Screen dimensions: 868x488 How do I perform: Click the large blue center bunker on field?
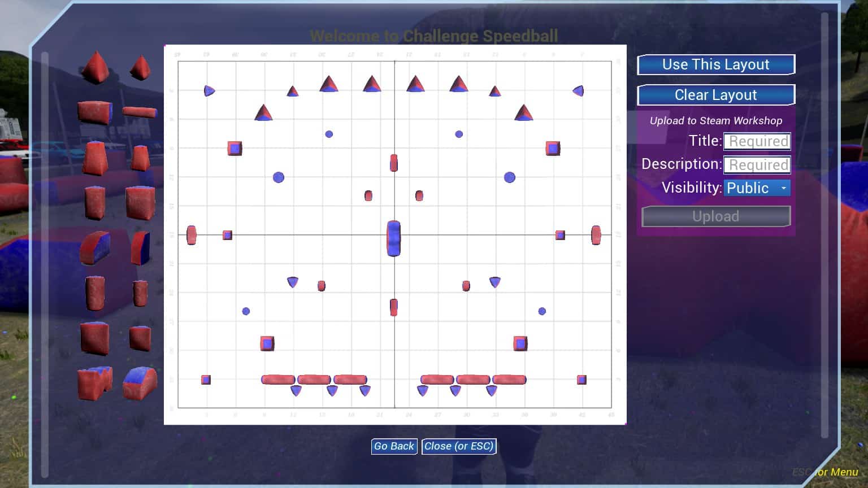pos(394,238)
